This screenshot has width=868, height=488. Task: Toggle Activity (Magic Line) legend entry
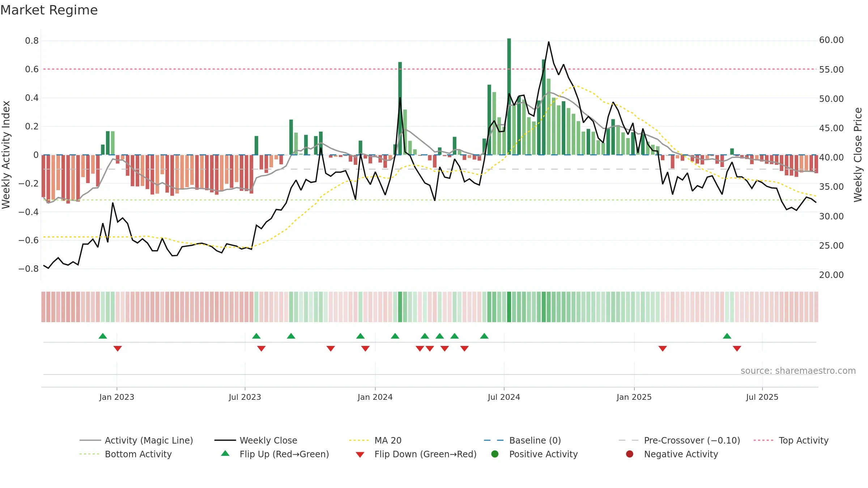[x=136, y=440]
